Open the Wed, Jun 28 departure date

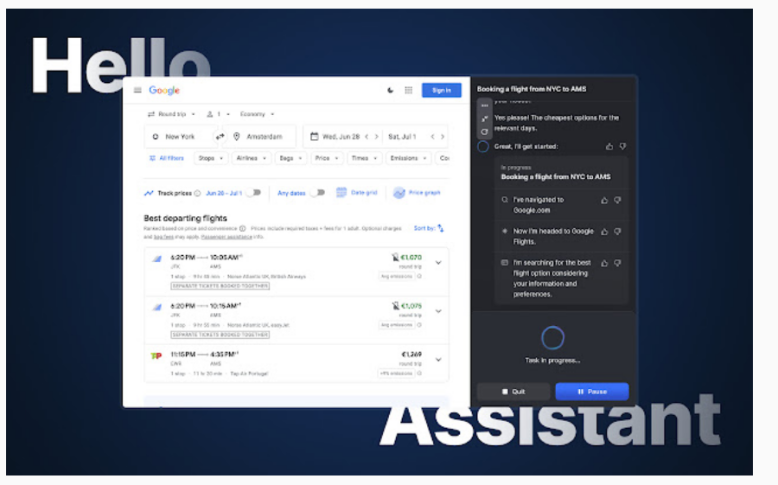coord(341,137)
